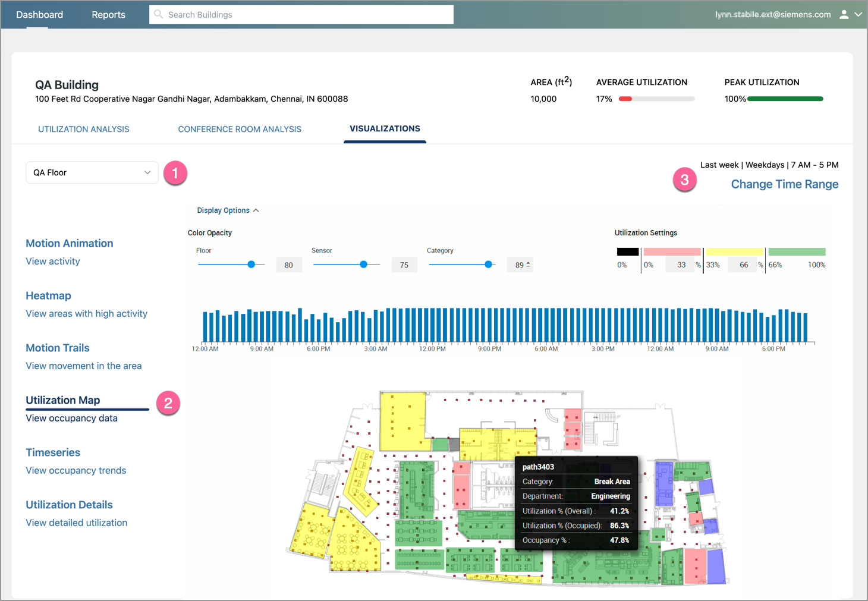View the Utilization Details page
Screen dimensions: 868x601
[69, 505]
